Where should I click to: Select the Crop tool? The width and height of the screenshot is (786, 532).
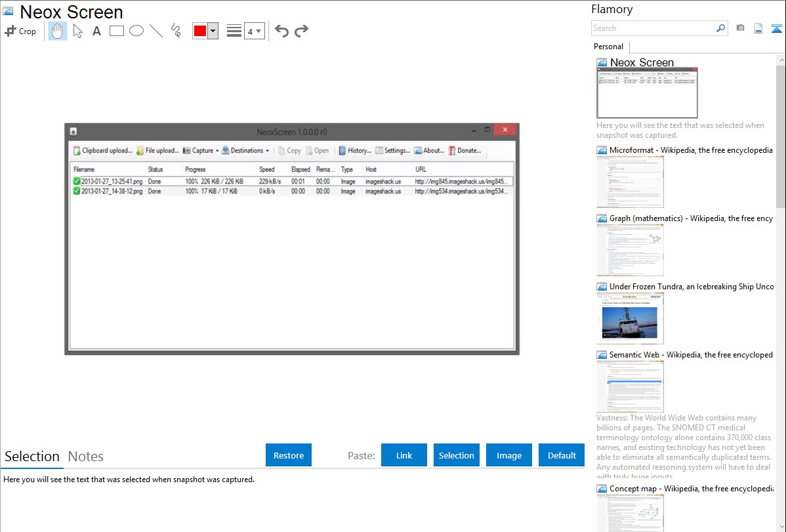click(20, 31)
